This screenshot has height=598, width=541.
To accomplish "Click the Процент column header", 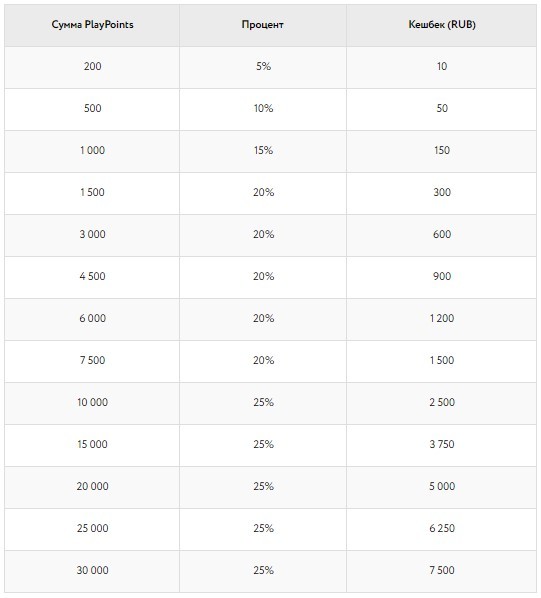I will point(263,25).
